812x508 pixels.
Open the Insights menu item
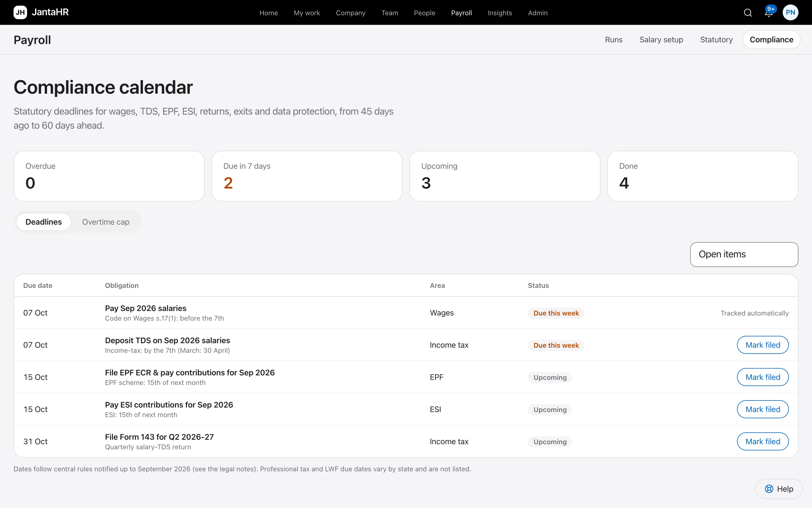[x=500, y=13]
